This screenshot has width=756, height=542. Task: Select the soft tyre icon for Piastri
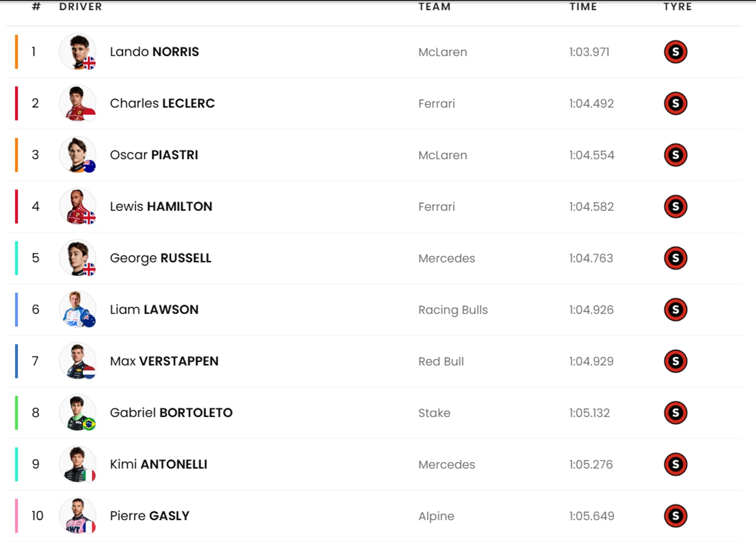click(x=675, y=155)
